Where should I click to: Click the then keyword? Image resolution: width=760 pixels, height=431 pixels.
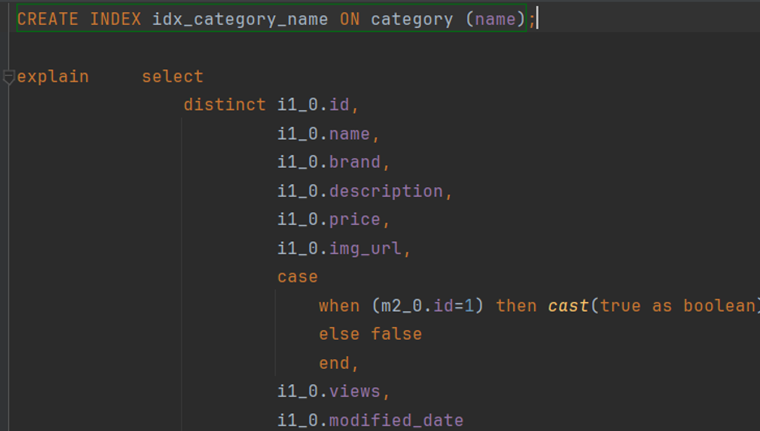[x=516, y=306]
